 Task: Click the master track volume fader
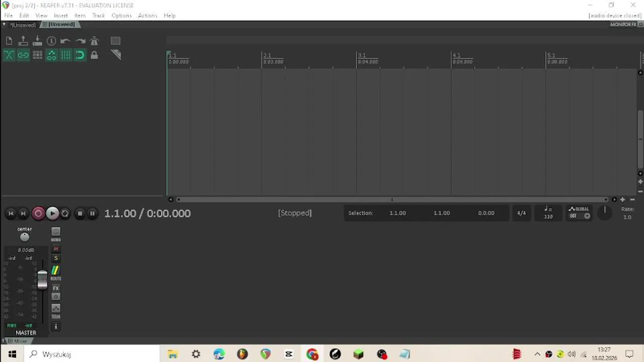pos(42,280)
